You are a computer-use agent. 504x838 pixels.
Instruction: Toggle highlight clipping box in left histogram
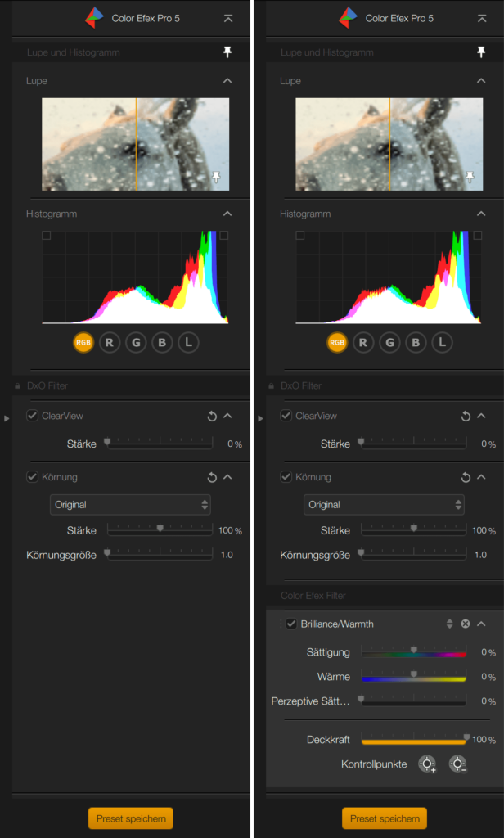tap(224, 235)
